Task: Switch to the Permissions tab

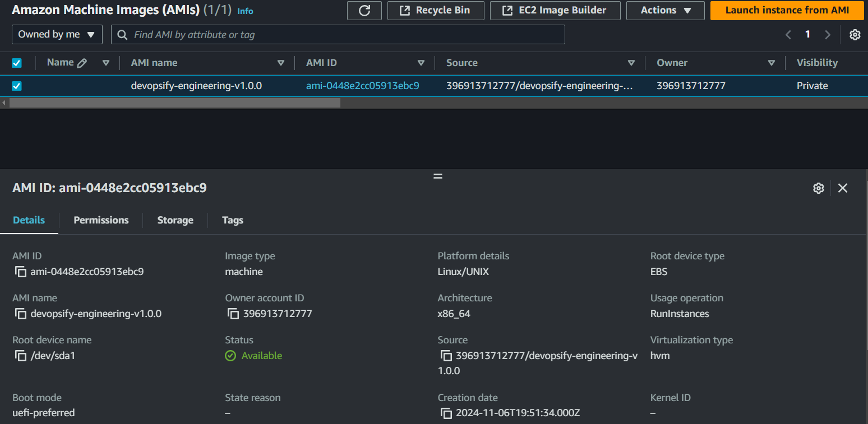Action: [x=101, y=220]
